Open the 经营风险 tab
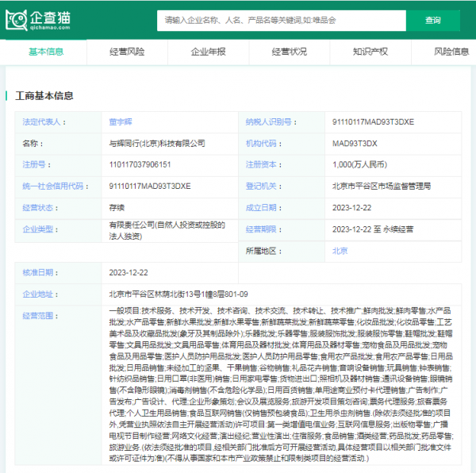The width and height of the screenshot is (476, 473). 127,52
